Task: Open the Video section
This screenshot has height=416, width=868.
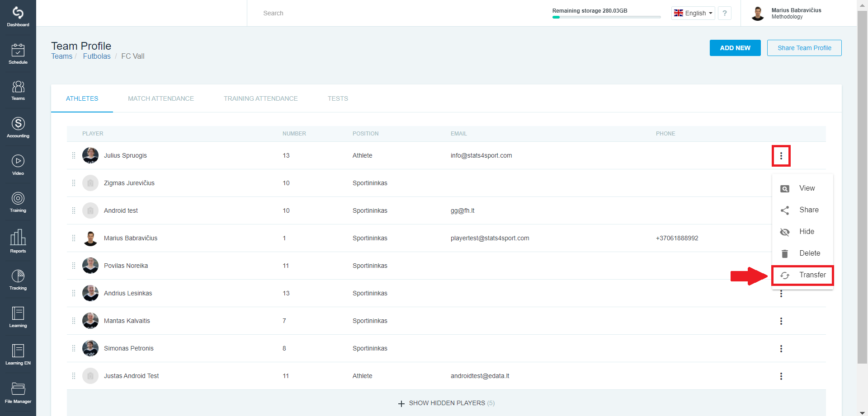Action: (x=18, y=165)
